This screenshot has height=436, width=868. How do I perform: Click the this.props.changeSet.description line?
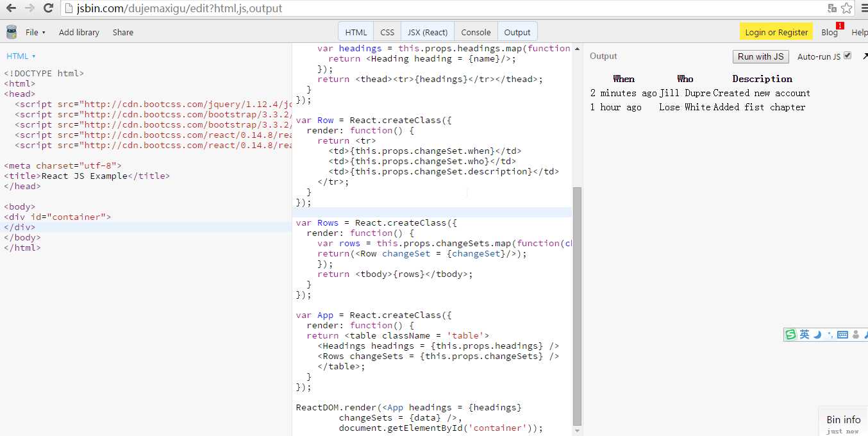coord(444,171)
